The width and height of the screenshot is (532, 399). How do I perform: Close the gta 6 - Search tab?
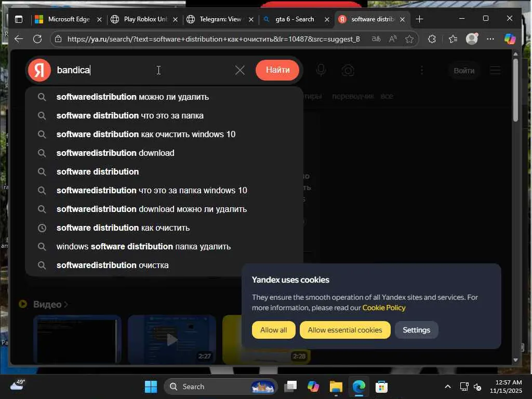[x=327, y=20]
